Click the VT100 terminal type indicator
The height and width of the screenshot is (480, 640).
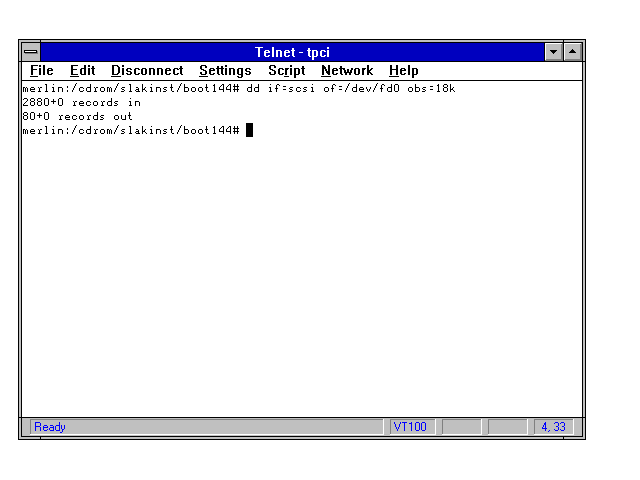410,427
